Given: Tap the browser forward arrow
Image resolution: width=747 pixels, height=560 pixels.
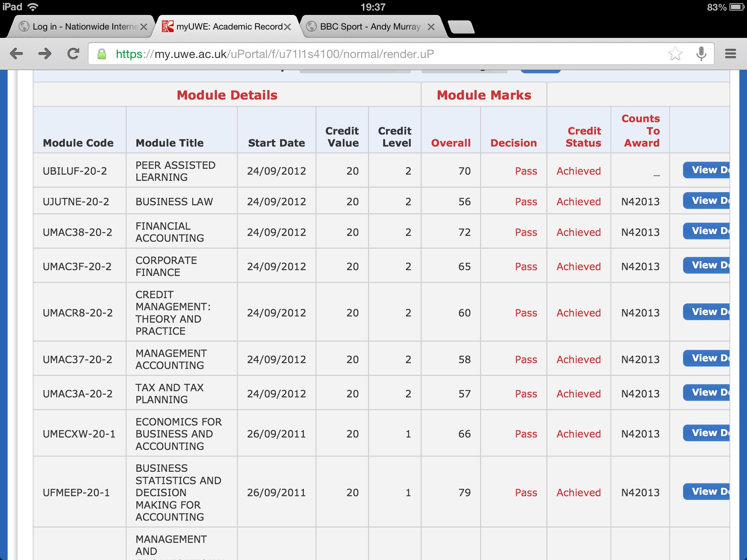Looking at the screenshot, I should (45, 54).
